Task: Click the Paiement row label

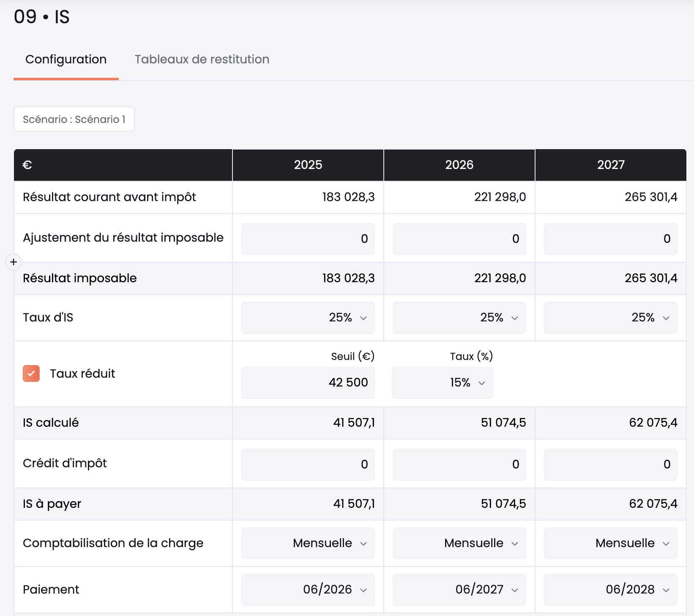Action: (x=51, y=590)
